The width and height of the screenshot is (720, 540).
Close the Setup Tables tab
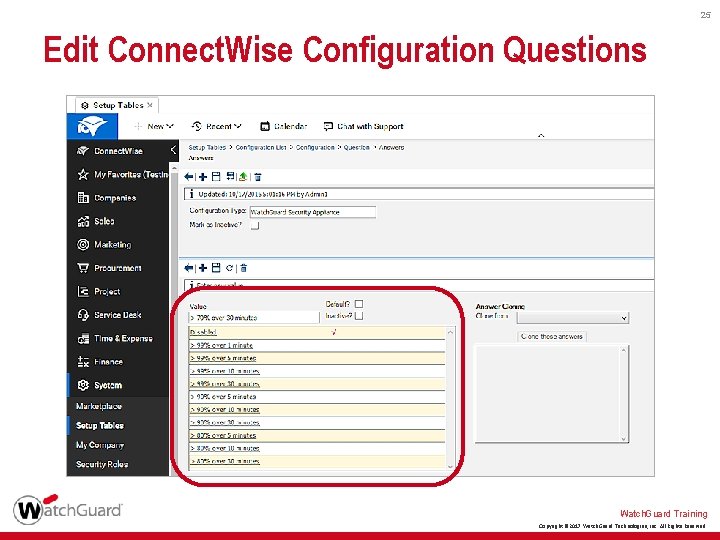click(150, 105)
